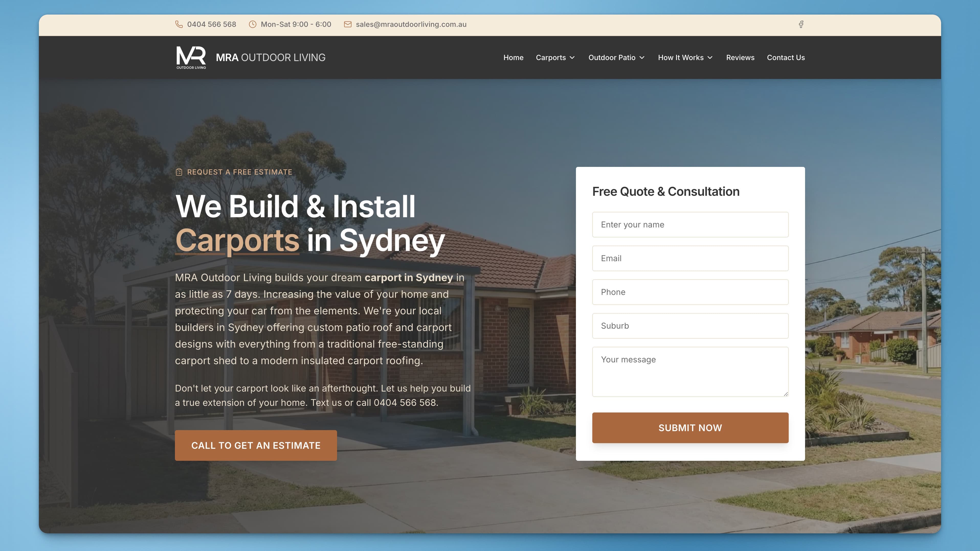The image size is (980, 551).
Task: Open the Facebook page icon
Action: pyautogui.click(x=801, y=24)
